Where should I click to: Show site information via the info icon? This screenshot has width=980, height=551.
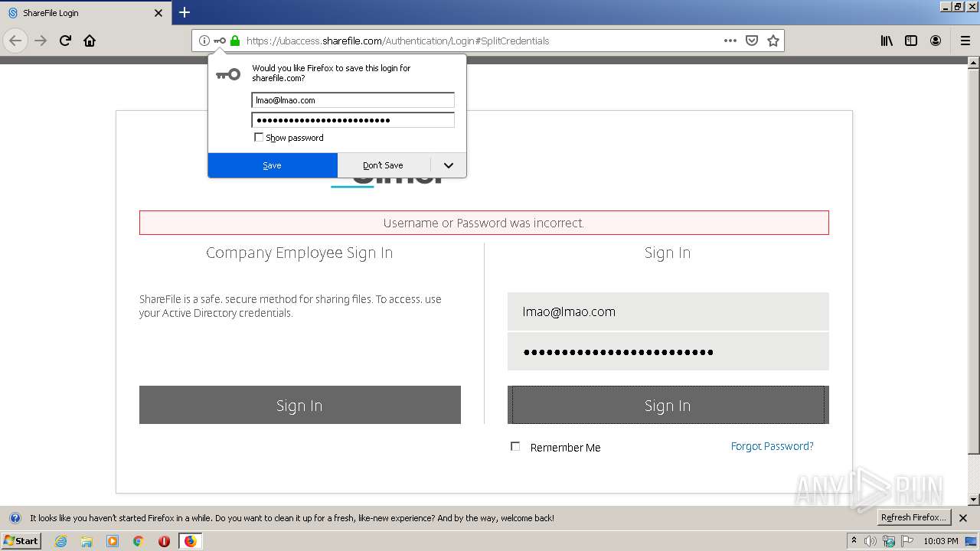[x=204, y=41]
